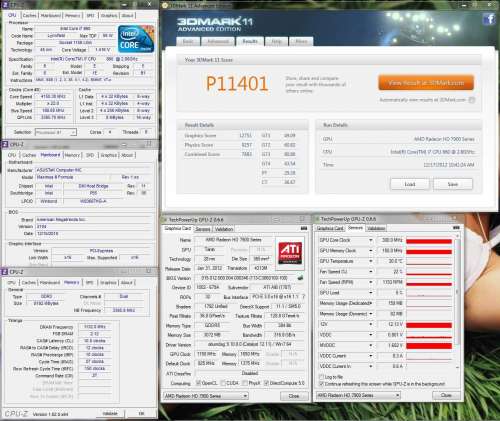
Task: Click the OK button in CPU-Z
Action: pos(141,413)
